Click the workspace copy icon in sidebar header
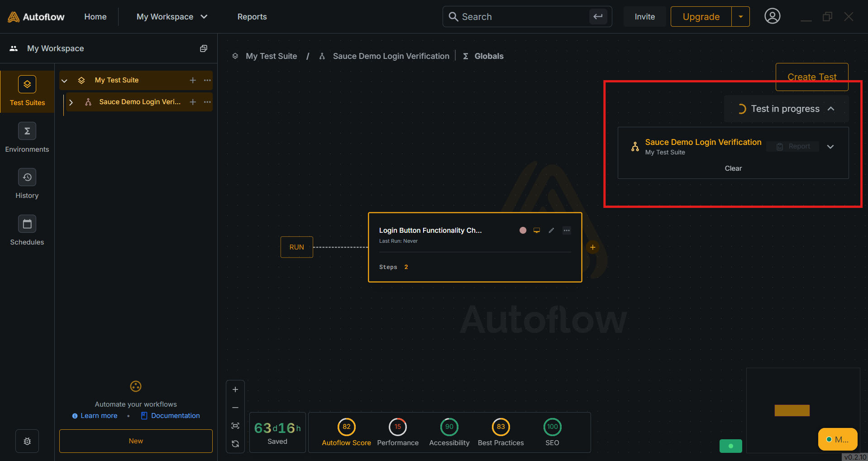Screen dimensions: 868x461 pyautogui.click(x=204, y=48)
